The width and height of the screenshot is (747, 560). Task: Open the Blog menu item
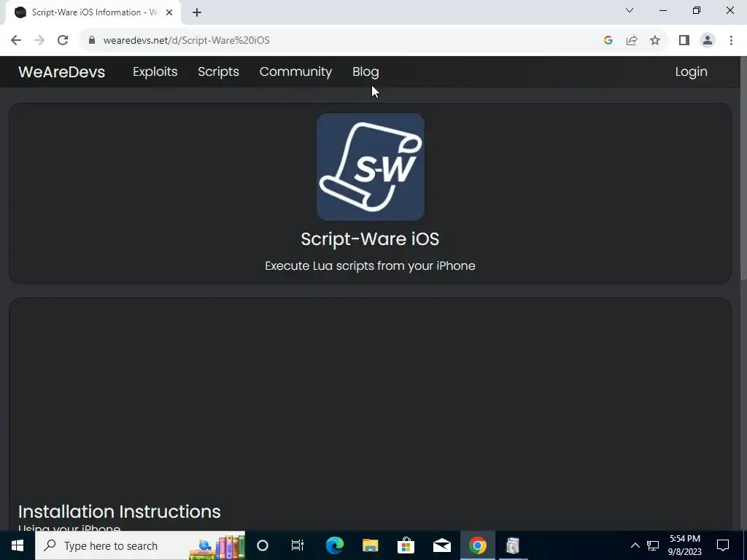[365, 72]
